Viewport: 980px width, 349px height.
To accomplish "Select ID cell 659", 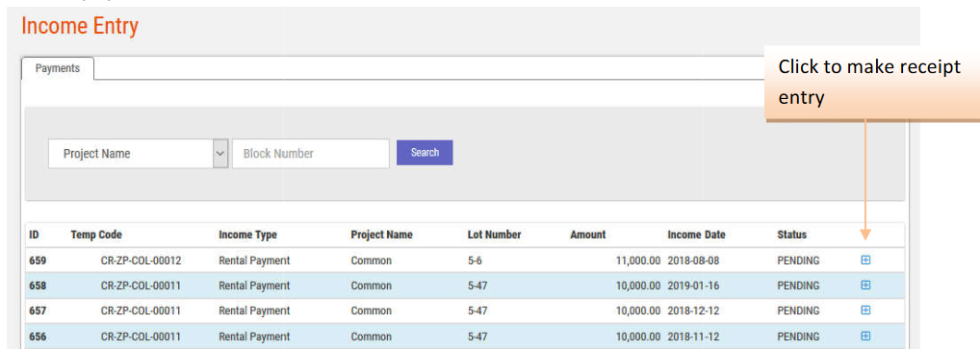I will 38,261.
